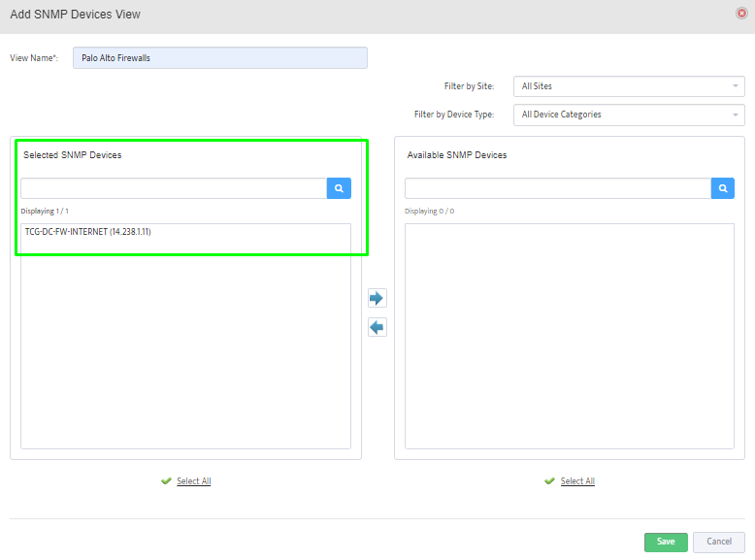Click Select All under the Selected devices list
This screenshot has height=560, width=755.
(x=194, y=481)
